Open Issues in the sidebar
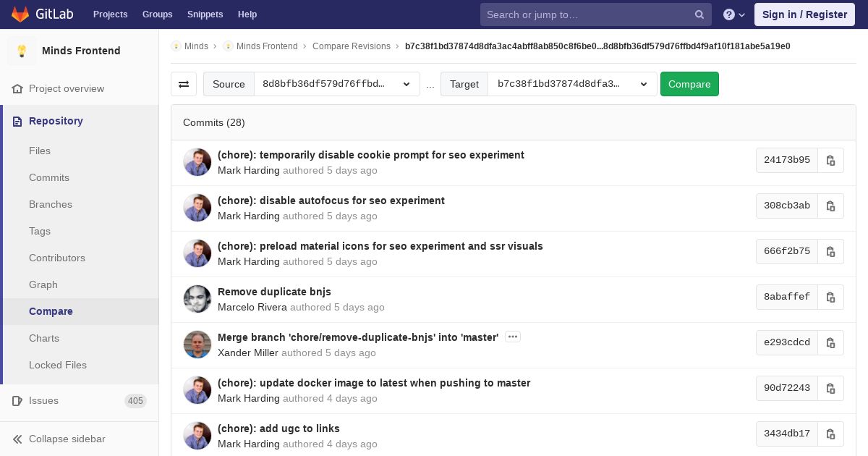868x456 pixels. (x=43, y=400)
